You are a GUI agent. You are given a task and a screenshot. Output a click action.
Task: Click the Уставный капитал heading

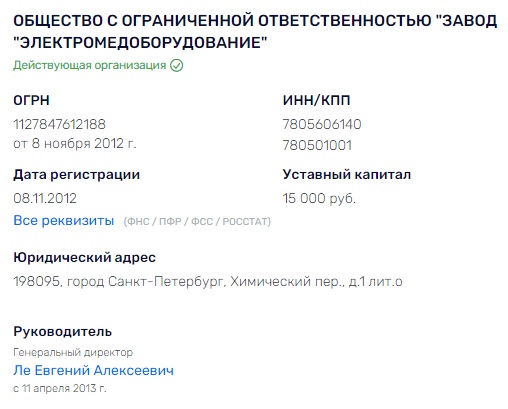(347, 174)
